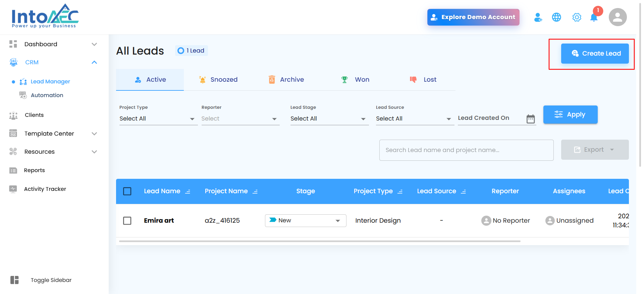Sort by Lead Name column icon
The height and width of the screenshot is (294, 644).
coord(188,192)
